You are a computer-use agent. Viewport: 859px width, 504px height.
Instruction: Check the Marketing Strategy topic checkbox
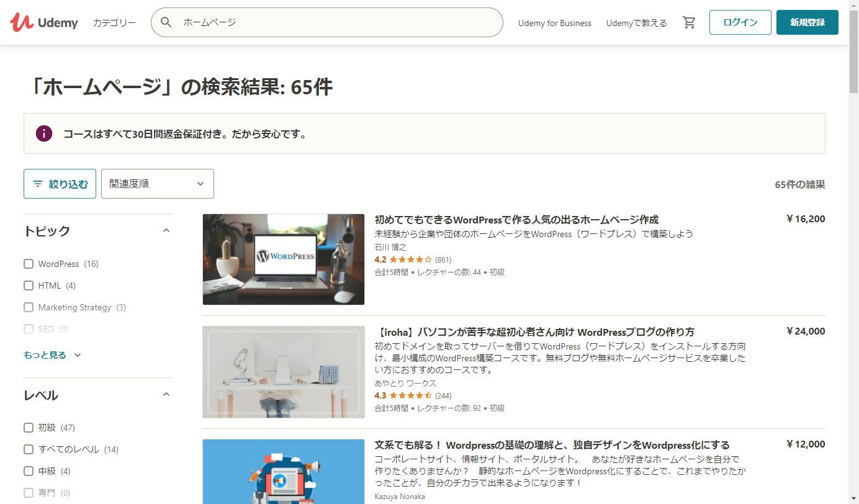tap(29, 307)
